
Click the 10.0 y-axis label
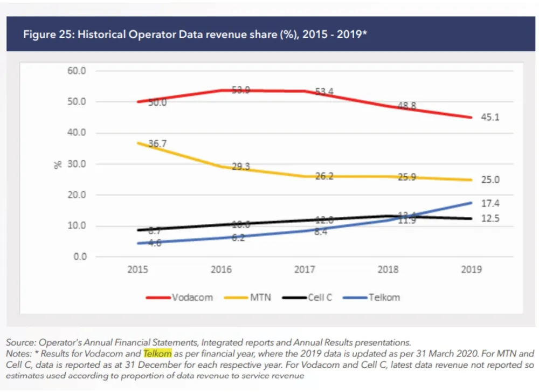click(x=77, y=226)
